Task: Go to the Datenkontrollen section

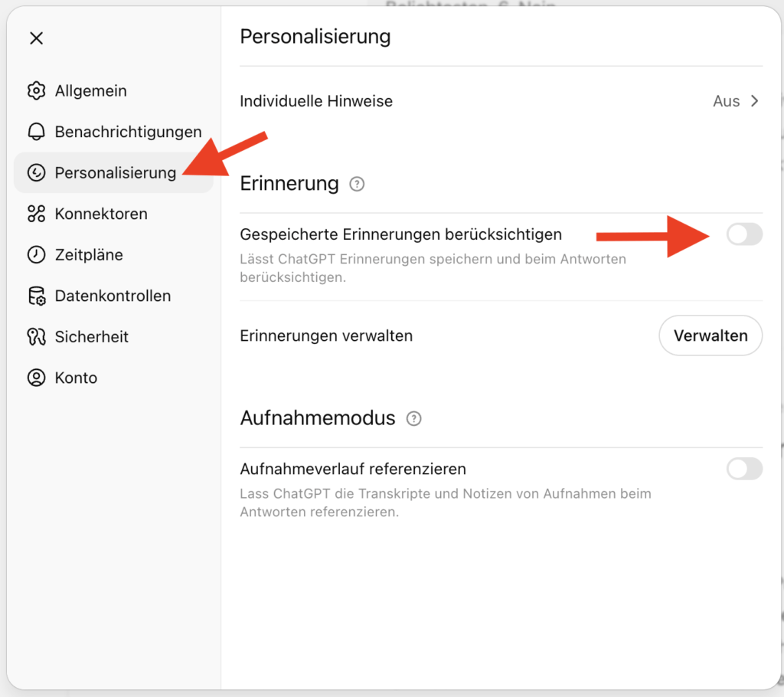Action: (113, 296)
